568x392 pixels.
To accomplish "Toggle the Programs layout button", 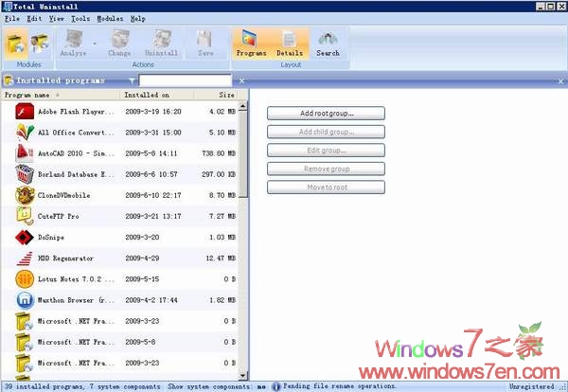I will tap(251, 43).
